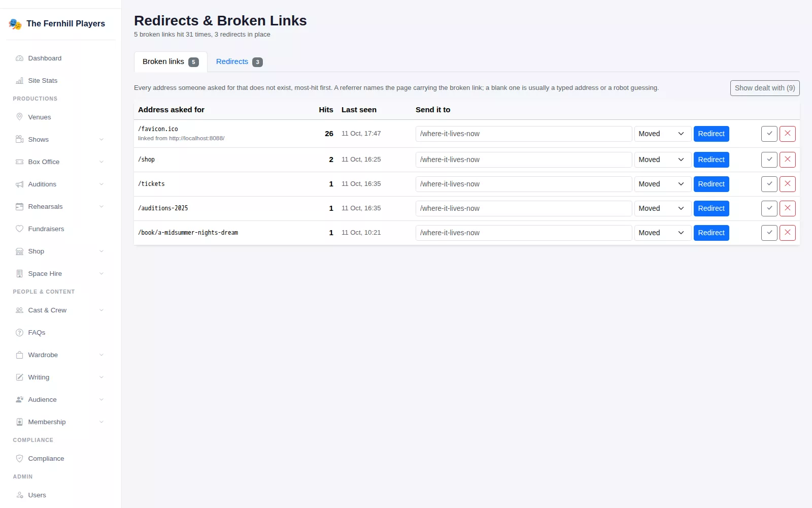Select the Venues pin icon
The image size is (812, 508).
pyautogui.click(x=19, y=117)
